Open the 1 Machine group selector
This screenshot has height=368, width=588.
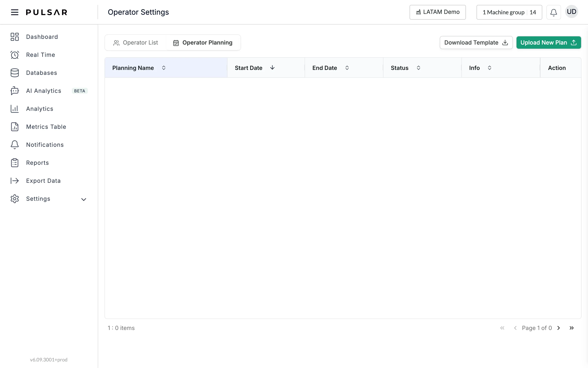pos(509,12)
